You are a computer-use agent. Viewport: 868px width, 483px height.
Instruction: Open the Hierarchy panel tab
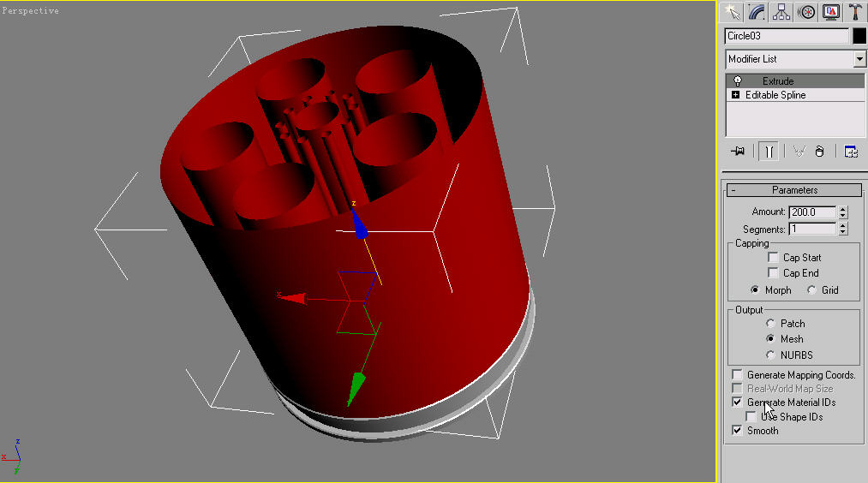click(781, 11)
